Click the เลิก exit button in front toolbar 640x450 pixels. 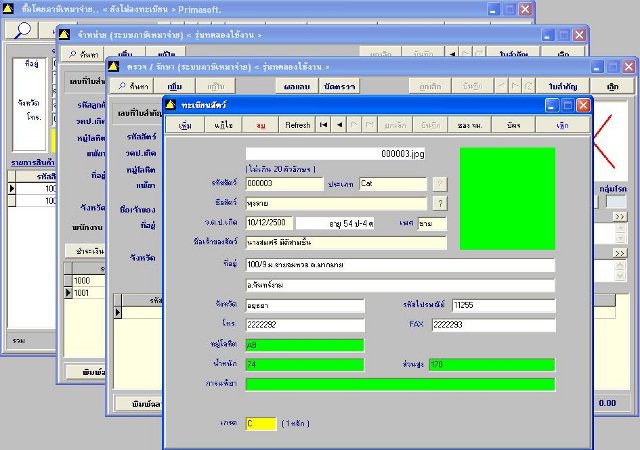pos(562,127)
